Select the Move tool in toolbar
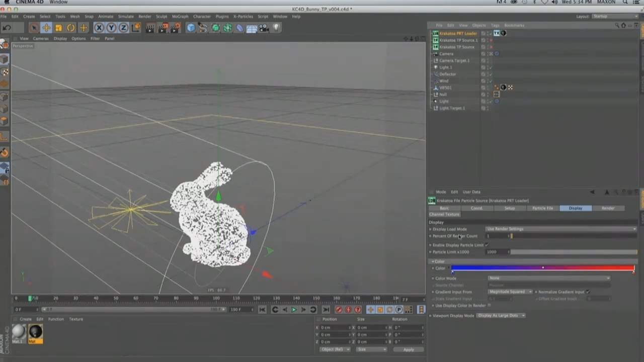This screenshot has height=362, width=644. click(x=46, y=28)
